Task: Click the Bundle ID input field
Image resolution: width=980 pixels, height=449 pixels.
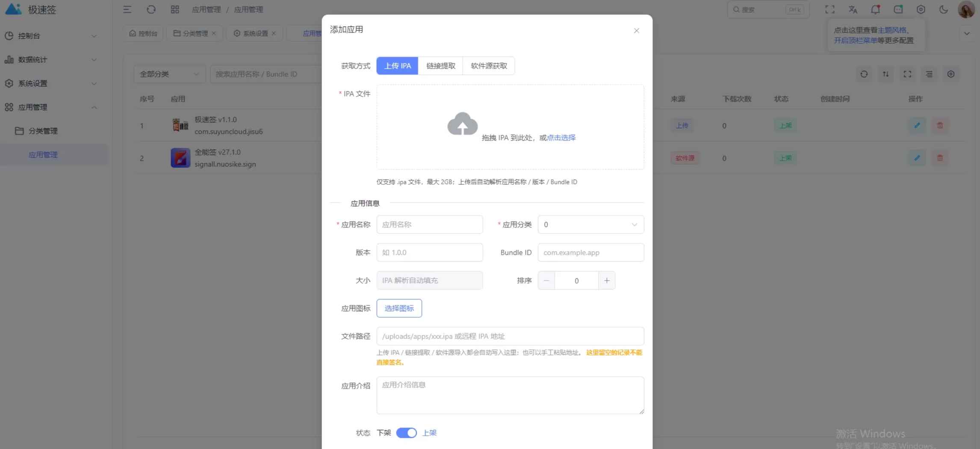Action: click(591, 252)
